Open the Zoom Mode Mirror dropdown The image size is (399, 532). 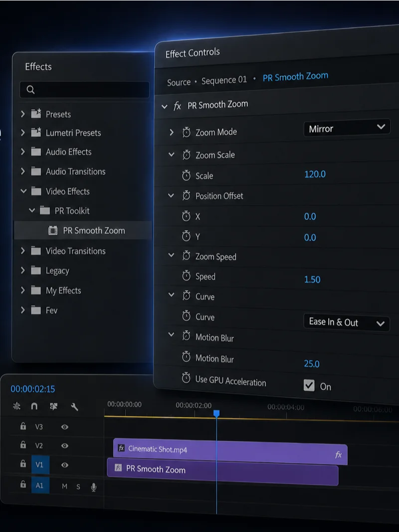(x=347, y=128)
